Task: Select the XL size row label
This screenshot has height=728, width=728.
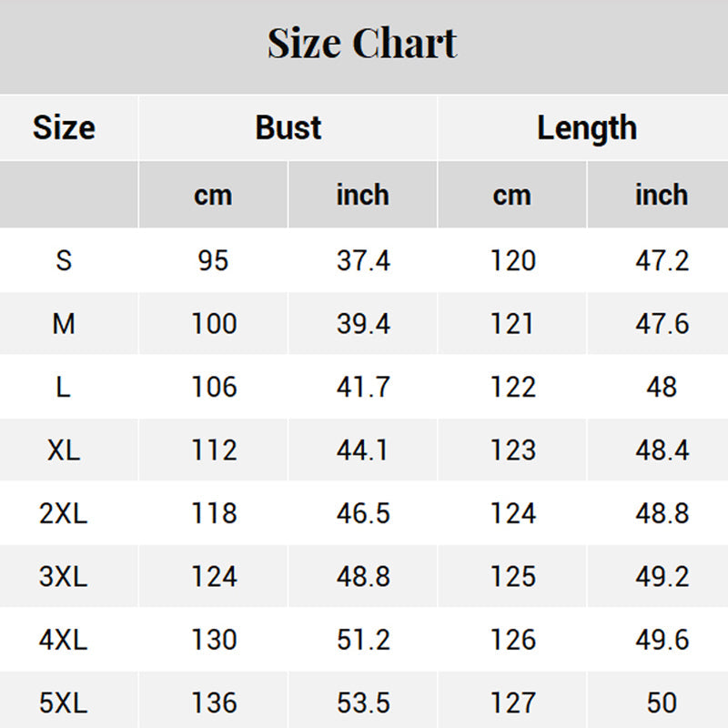Action: coord(64,450)
